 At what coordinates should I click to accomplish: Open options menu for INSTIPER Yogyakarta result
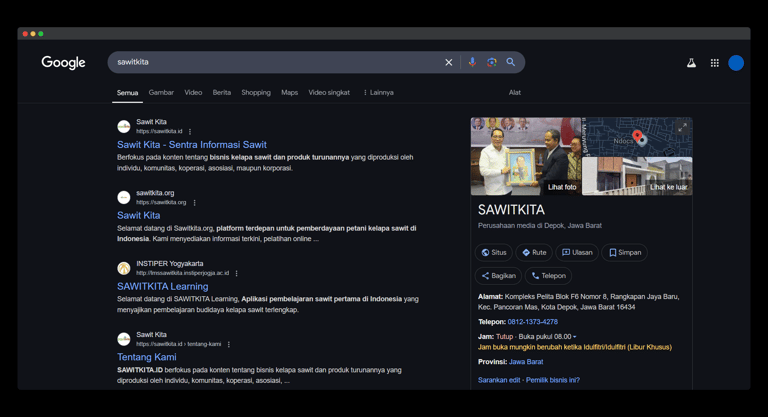coord(237,273)
